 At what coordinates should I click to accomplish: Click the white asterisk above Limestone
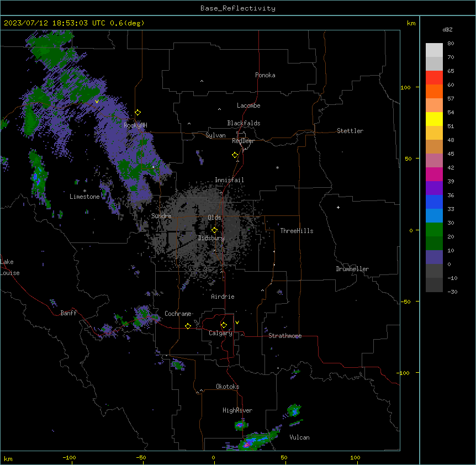84,191
